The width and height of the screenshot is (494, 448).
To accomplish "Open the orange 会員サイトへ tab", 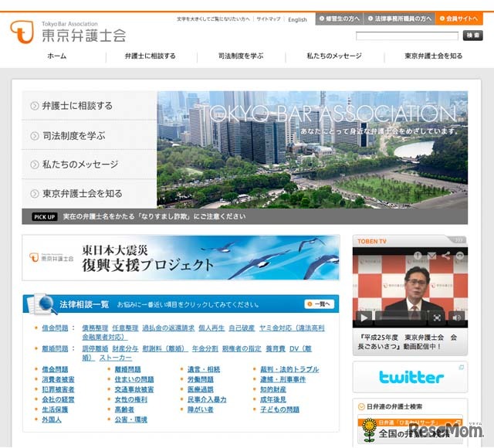I will [x=459, y=19].
